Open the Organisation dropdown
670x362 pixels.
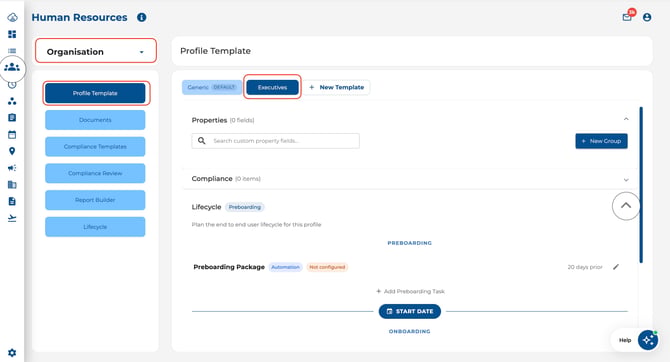coord(96,52)
